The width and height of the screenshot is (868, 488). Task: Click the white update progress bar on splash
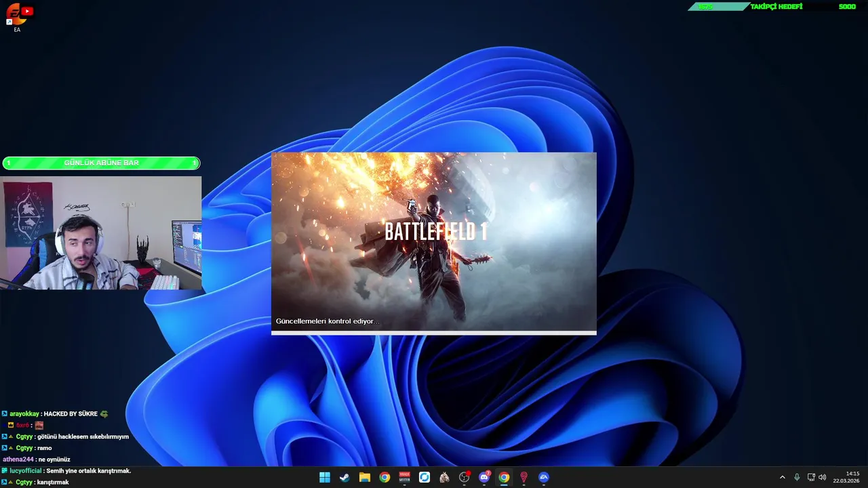[x=434, y=333]
